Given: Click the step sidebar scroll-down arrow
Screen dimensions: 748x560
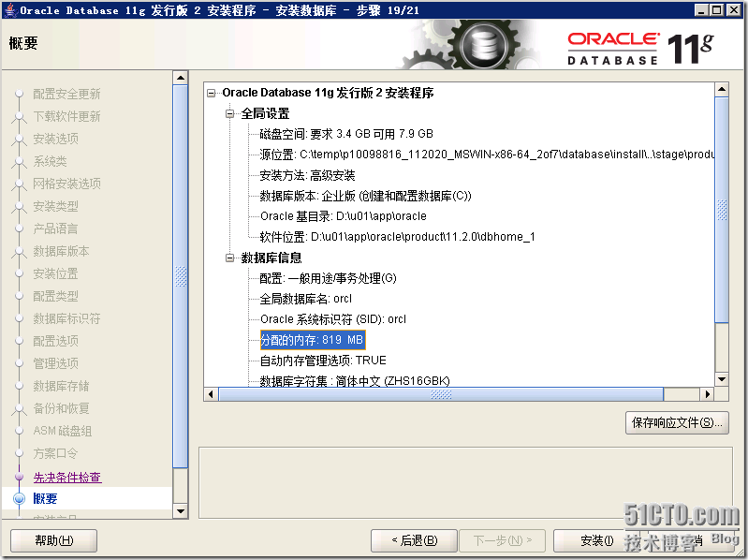Looking at the screenshot, I should click(181, 511).
